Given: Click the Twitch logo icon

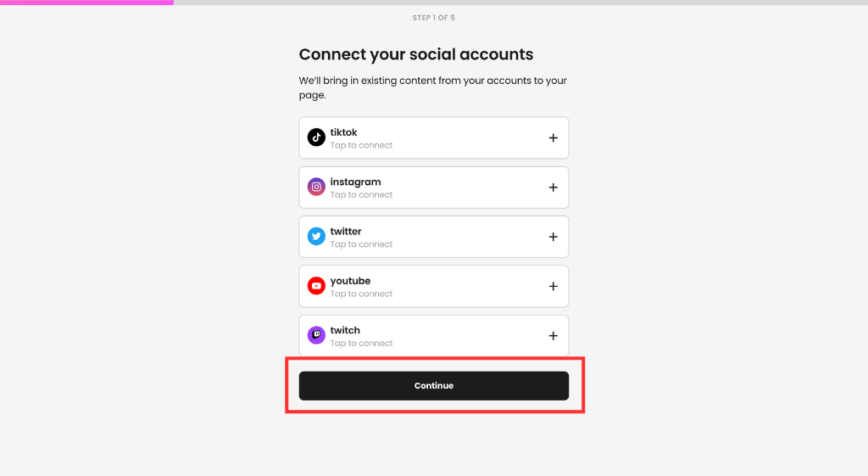Looking at the screenshot, I should [316, 335].
